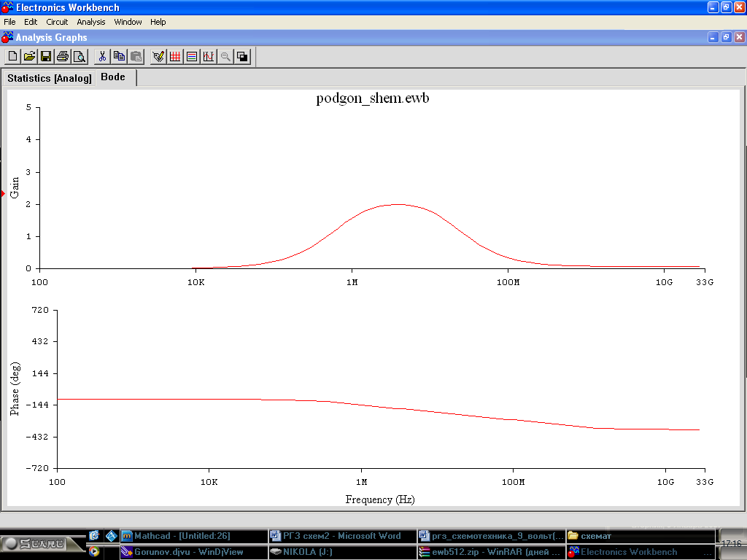Image resolution: width=747 pixels, height=560 pixels.
Task: Close the Analysis Graphs window
Action: click(740, 37)
